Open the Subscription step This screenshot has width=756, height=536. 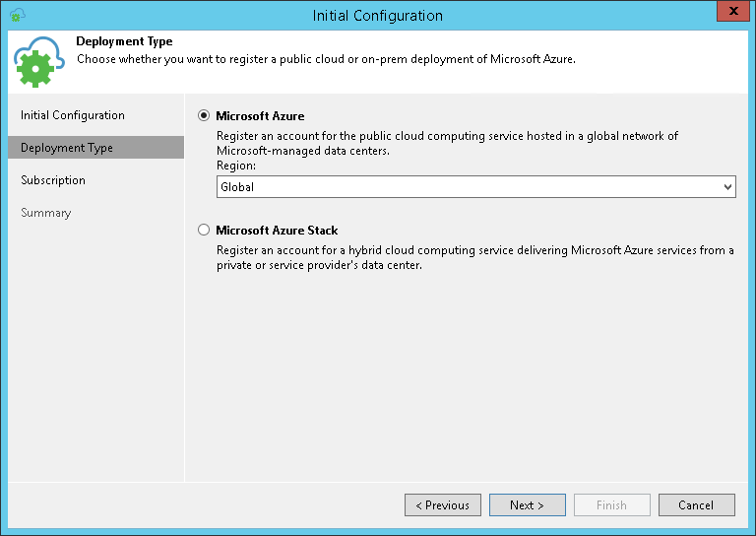(x=53, y=180)
